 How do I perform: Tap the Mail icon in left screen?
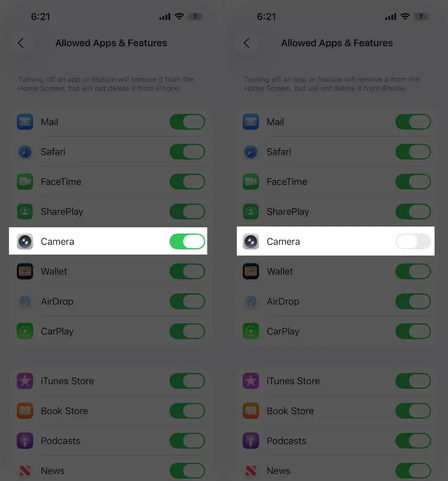[x=25, y=122]
